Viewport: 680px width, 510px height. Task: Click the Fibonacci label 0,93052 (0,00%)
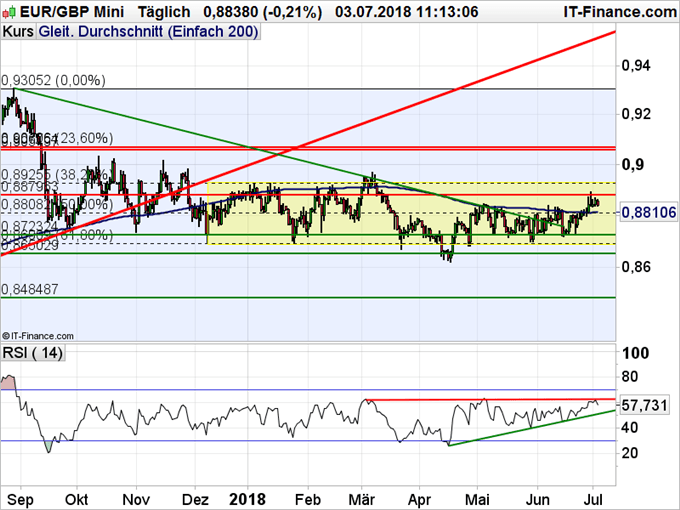click(53, 80)
